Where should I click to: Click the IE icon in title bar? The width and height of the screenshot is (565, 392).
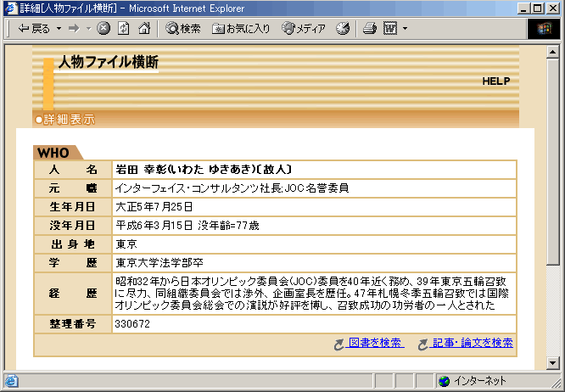11,8
